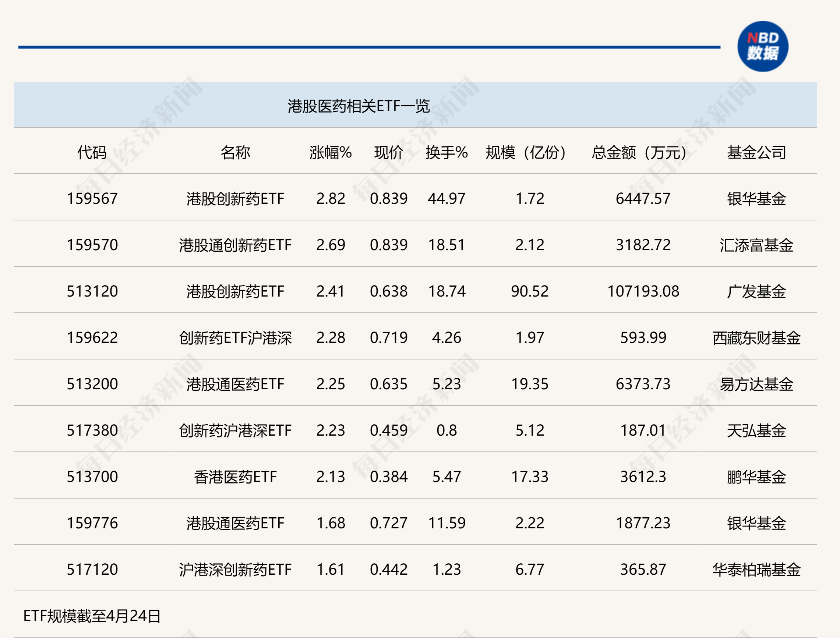Select code cell 159570

[x=92, y=245]
